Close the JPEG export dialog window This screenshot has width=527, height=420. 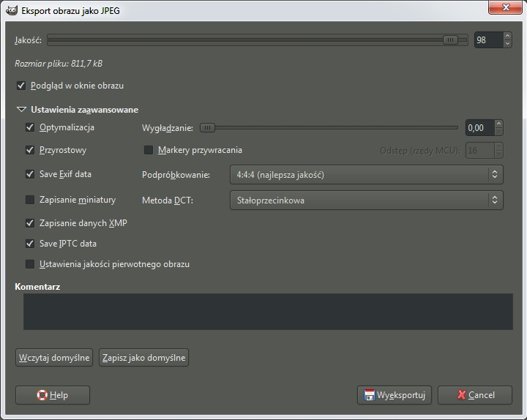[x=502, y=9]
